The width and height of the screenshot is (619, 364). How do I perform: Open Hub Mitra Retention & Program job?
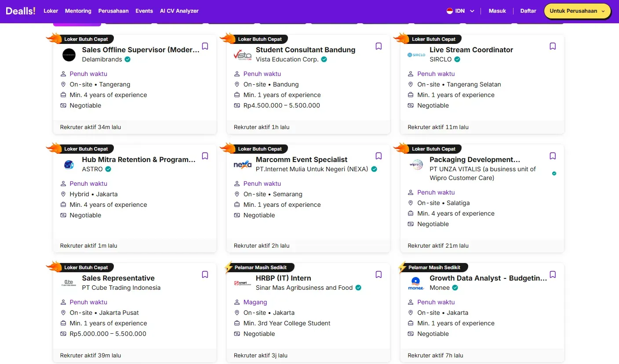[139, 159]
